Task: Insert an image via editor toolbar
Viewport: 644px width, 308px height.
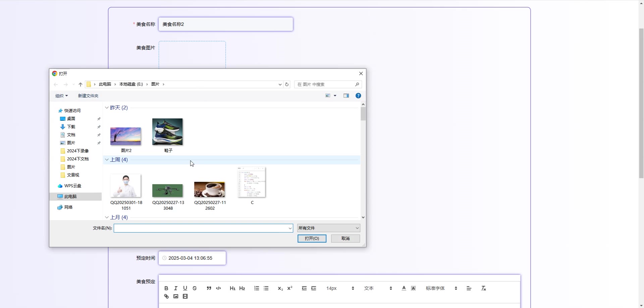Action: point(176,296)
